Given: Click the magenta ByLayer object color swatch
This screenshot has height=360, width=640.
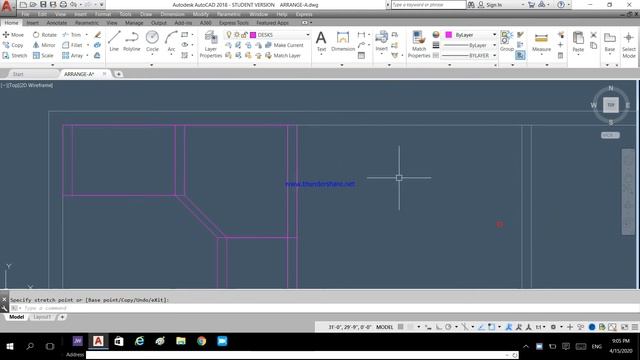Looking at the screenshot, I should (x=449, y=35).
